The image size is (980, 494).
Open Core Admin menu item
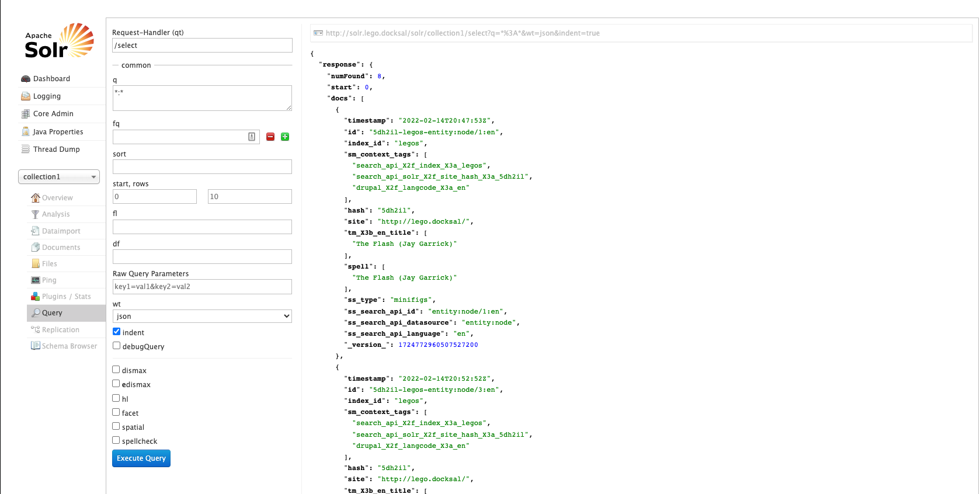[53, 114]
